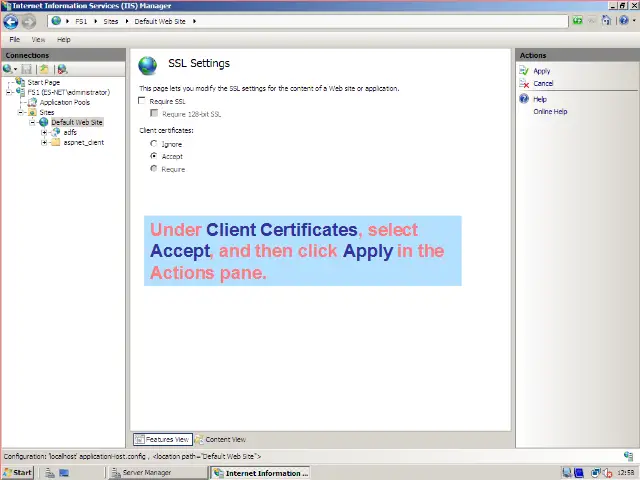Click Cancel link in Actions pane

click(543, 83)
